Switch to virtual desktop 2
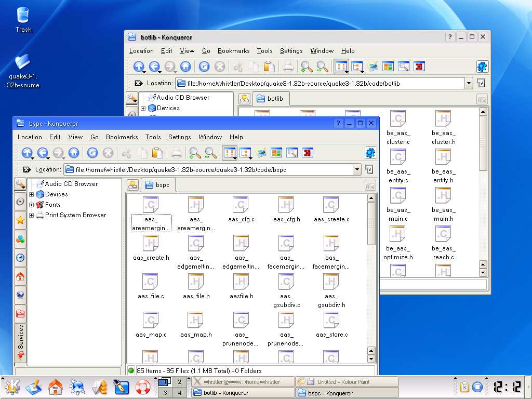Image resolution: width=532 pixels, height=399 pixels. [179, 382]
